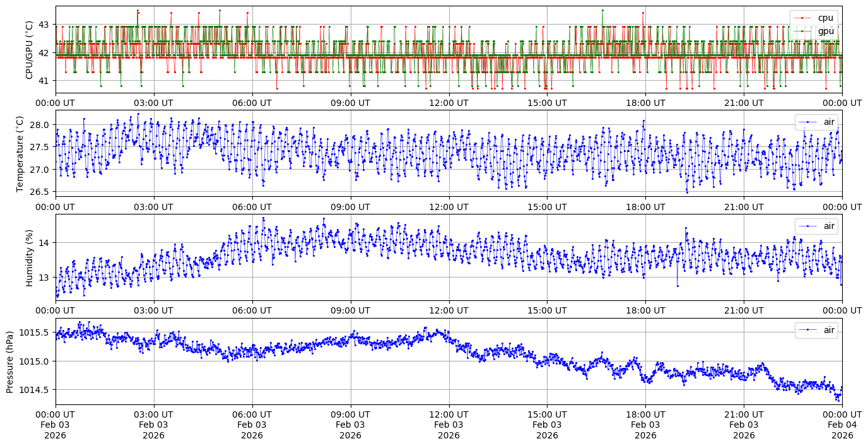This screenshot has width=868, height=446.
Task: Click the Temperature (°C) y-axis label
Action: [x=20, y=153]
